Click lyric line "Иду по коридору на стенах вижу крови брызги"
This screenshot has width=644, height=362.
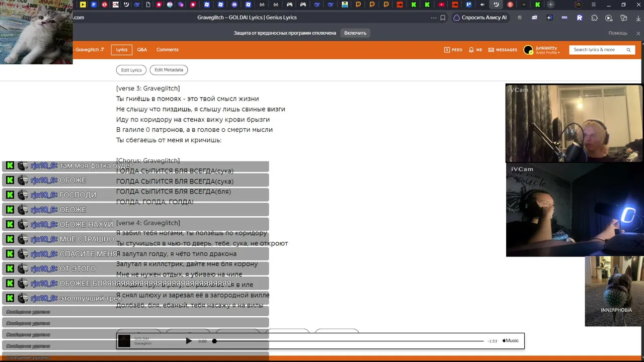(193, 120)
